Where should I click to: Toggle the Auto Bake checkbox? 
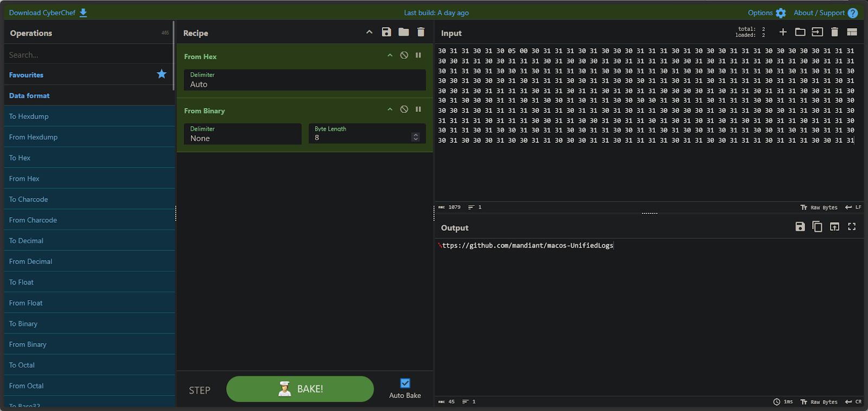(x=405, y=383)
